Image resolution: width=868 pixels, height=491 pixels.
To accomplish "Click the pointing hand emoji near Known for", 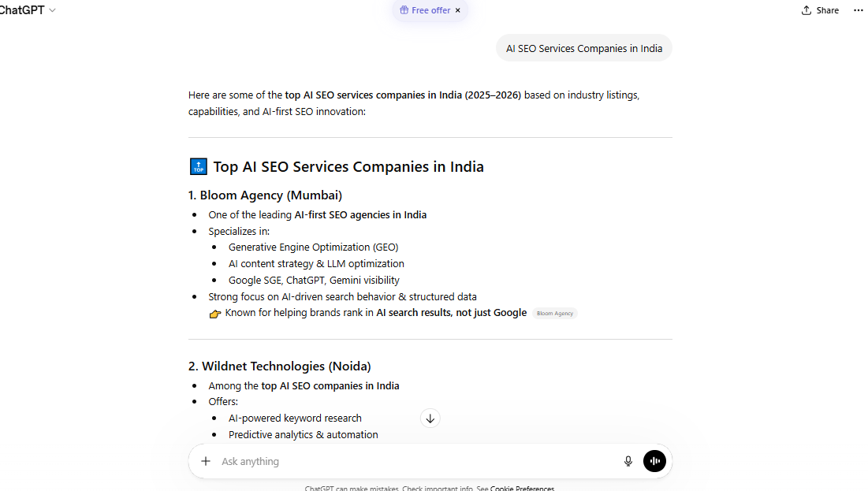I will 215,314.
